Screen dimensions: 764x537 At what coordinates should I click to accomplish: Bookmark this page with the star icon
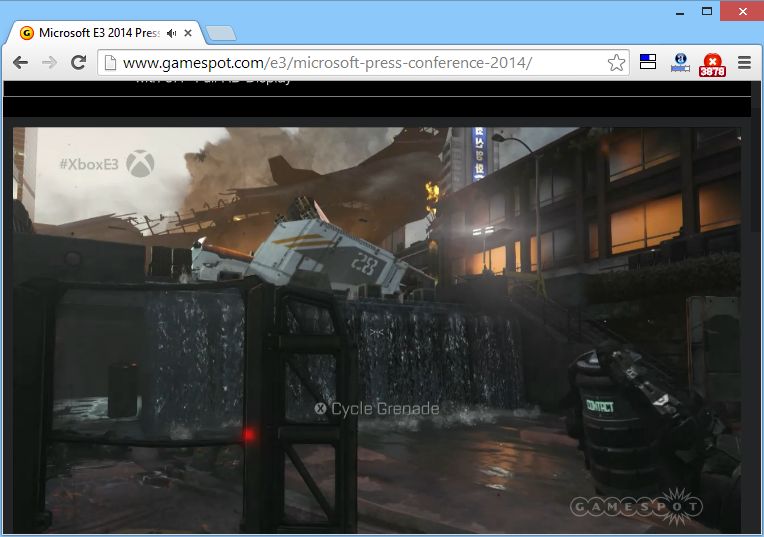[616, 63]
